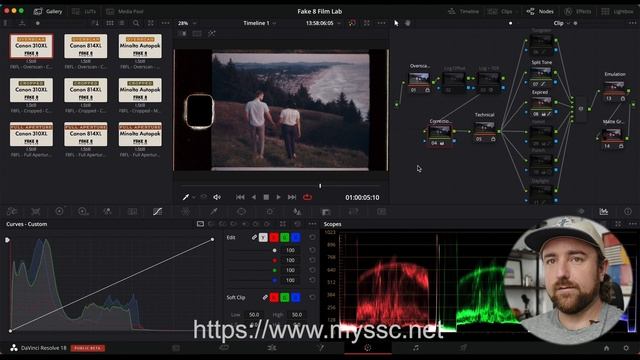Open the Media Pool panel
Viewport: 640px width, 360px height.
tap(125, 11)
